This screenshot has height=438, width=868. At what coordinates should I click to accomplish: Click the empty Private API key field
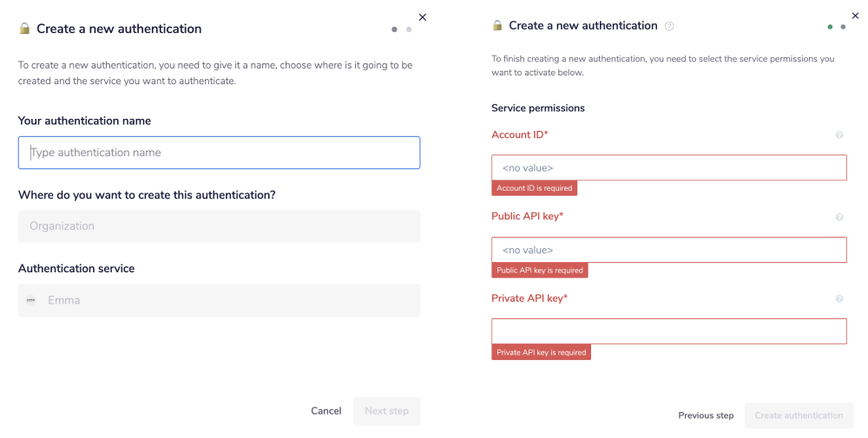[x=668, y=331]
